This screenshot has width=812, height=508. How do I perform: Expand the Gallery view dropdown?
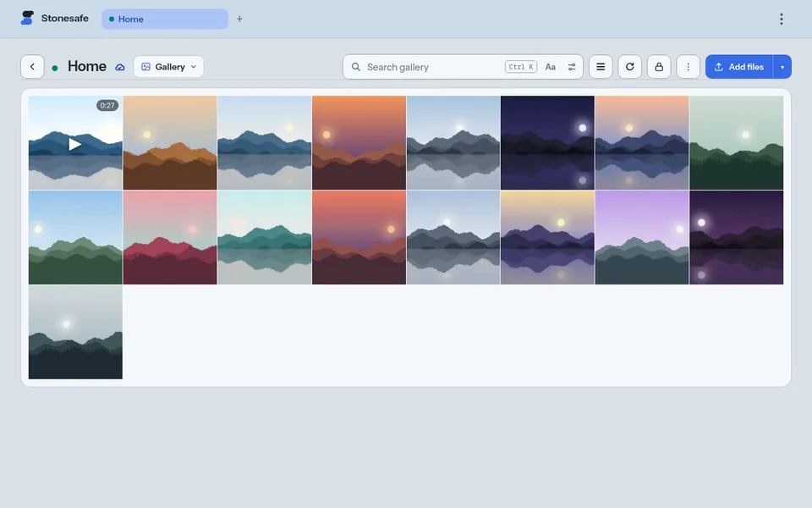click(169, 67)
